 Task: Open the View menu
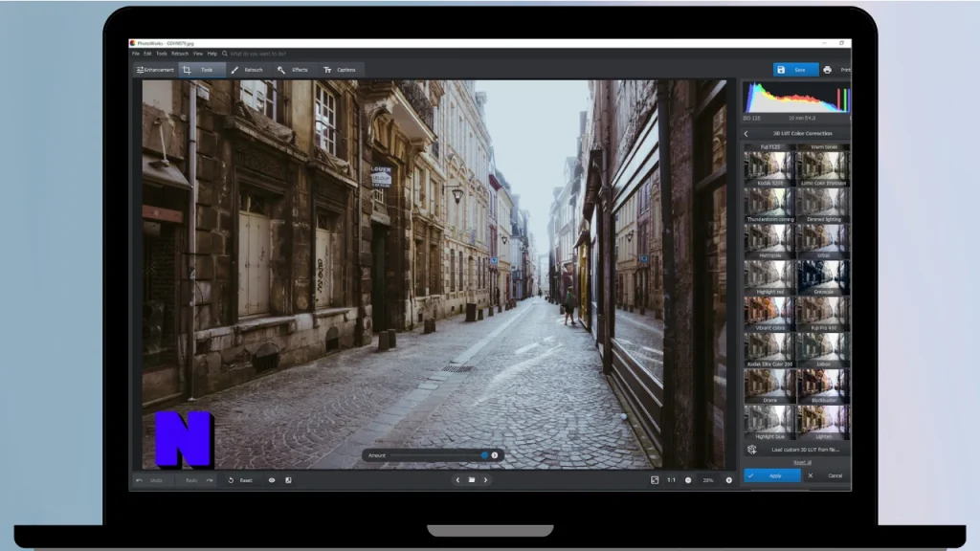pos(197,54)
